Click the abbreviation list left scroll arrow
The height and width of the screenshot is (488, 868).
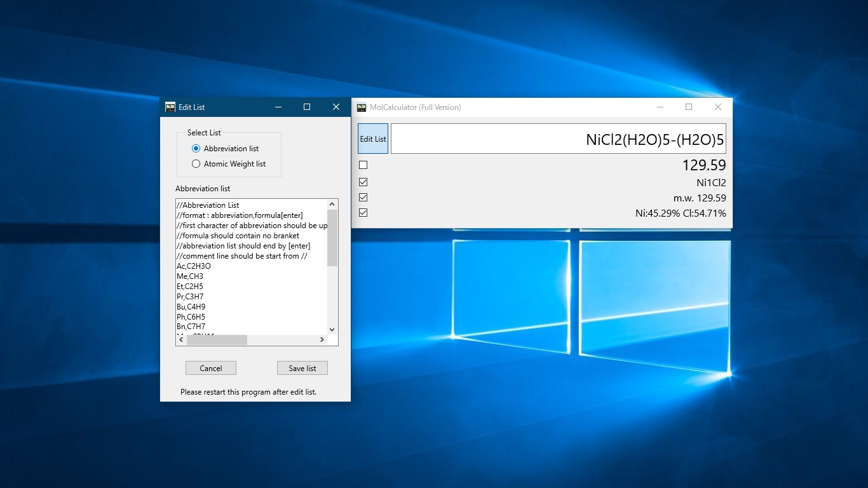pyautogui.click(x=182, y=340)
